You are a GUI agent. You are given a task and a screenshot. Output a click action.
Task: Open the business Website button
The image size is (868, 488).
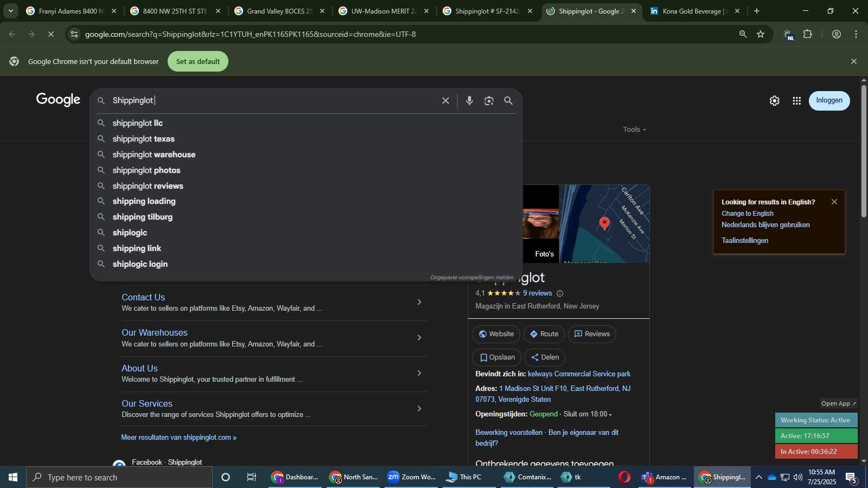(496, 334)
